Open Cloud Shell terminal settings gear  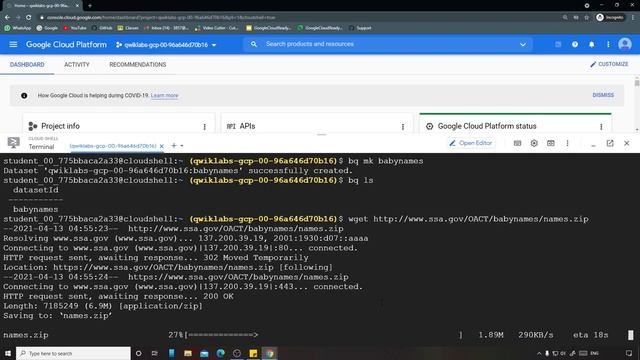(x=534, y=143)
